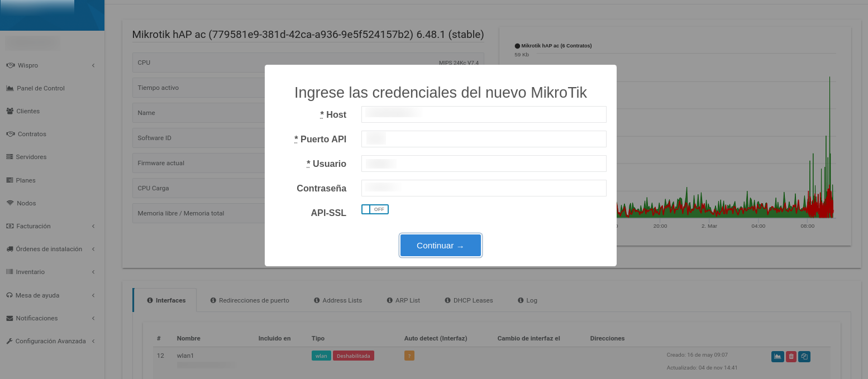Toggle the API-SSL switch
Viewport: 868px width, 379px height.
pyautogui.click(x=375, y=209)
